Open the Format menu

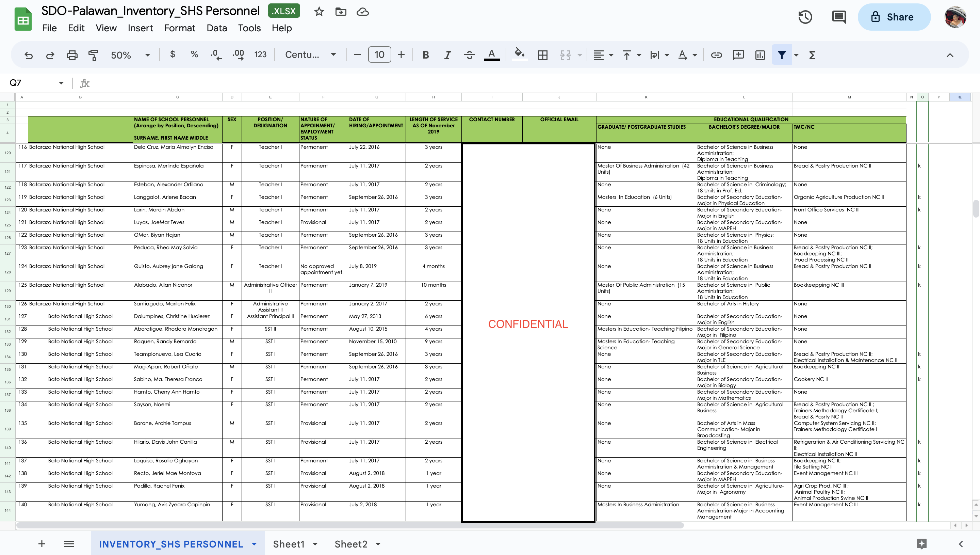pos(179,28)
